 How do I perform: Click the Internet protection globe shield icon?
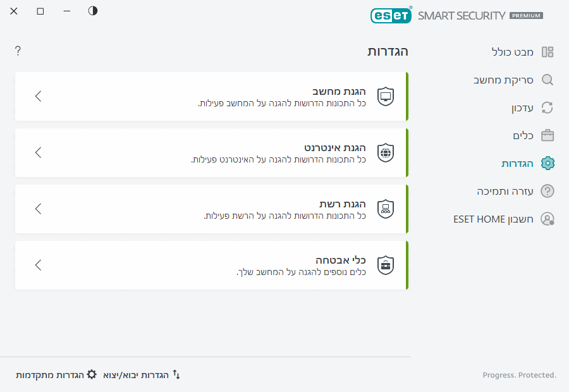pyautogui.click(x=386, y=152)
